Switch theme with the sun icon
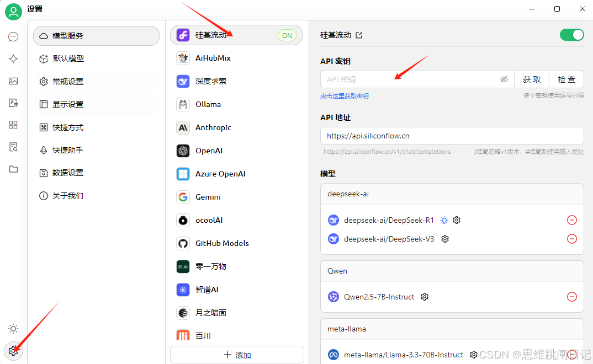The height and width of the screenshot is (364, 593). 13,329
